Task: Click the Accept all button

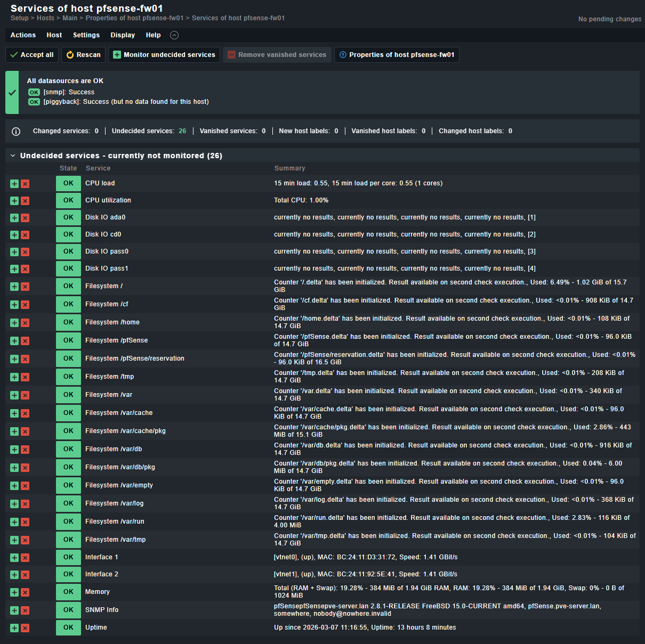Action: point(32,55)
